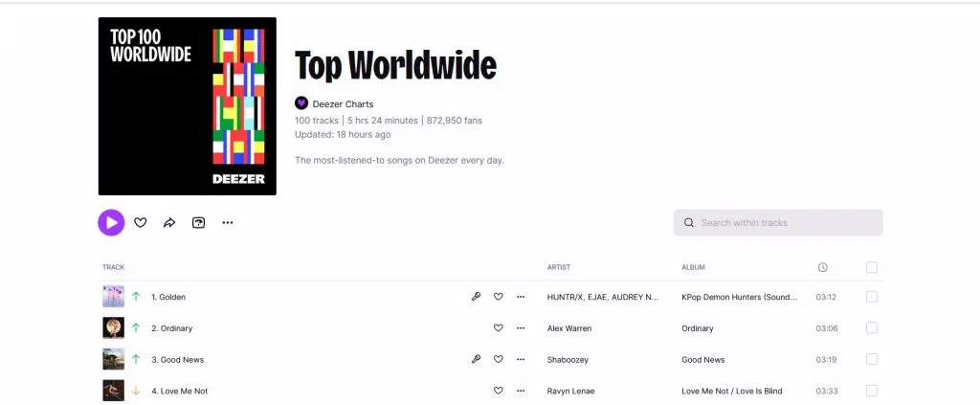This screenshot has height=405, width=980.
Task: Open the Ravyn Lenae artist link
Action: [570, 391]
